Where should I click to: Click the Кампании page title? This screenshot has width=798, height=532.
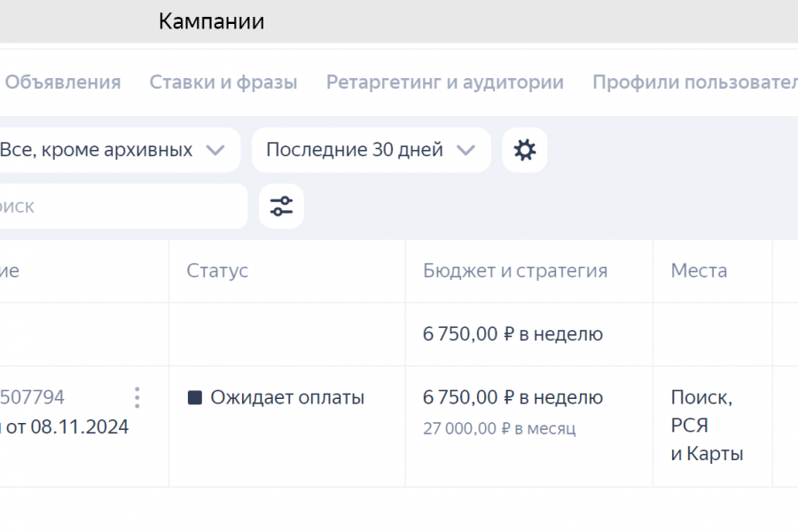(211, 21)
